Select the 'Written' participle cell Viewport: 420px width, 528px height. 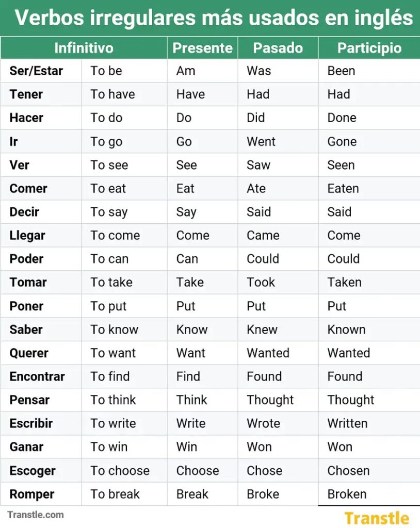pyautogui.click(x=347, y=423)
